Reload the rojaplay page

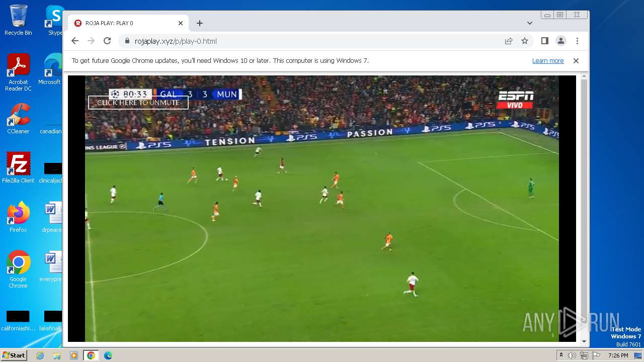107,41
